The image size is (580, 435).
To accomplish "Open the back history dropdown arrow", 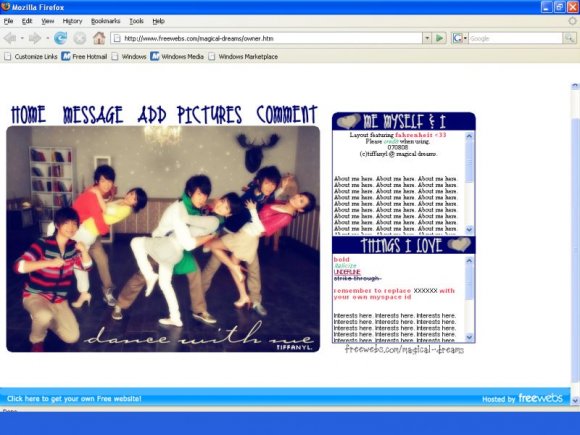I will 22,38.
